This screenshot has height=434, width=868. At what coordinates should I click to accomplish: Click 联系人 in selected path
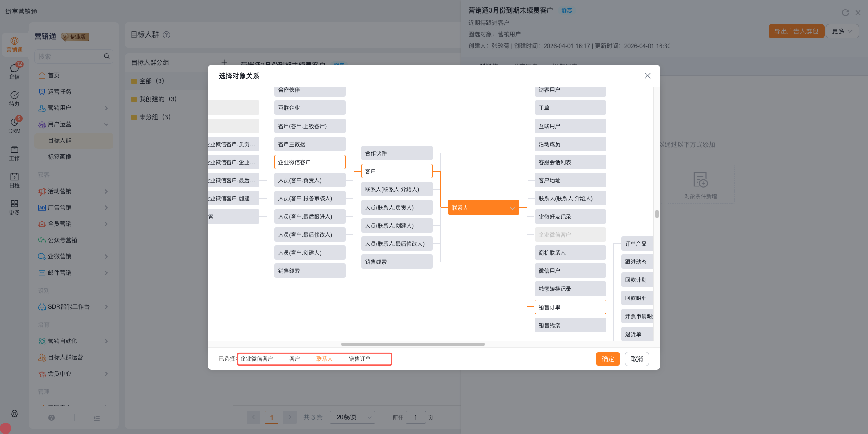tap(324, 359)
